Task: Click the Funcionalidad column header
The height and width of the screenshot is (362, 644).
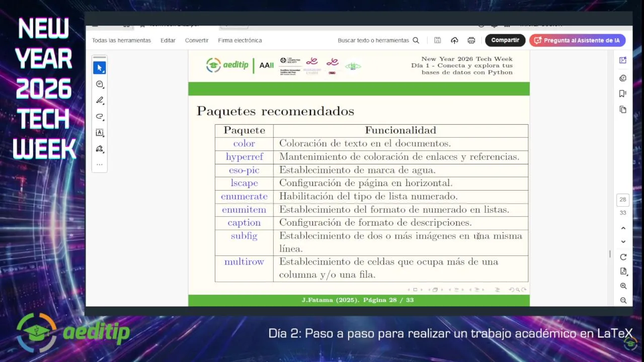Action: tap(400, 130)
